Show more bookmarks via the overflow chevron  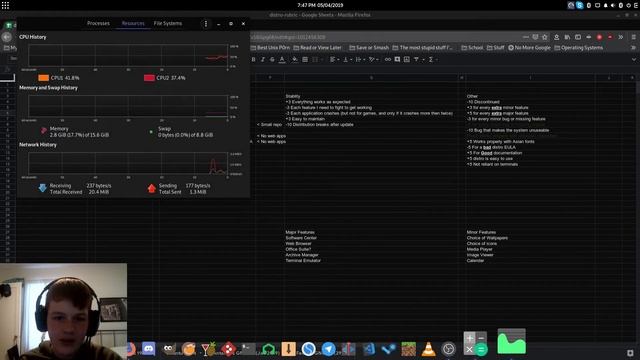click(633, 48)
